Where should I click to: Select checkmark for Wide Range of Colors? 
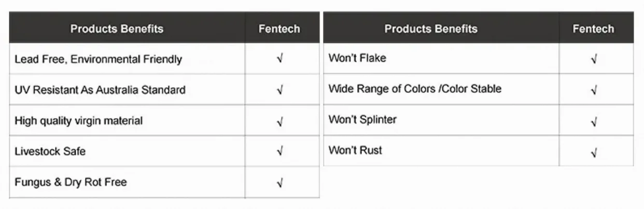594,91
